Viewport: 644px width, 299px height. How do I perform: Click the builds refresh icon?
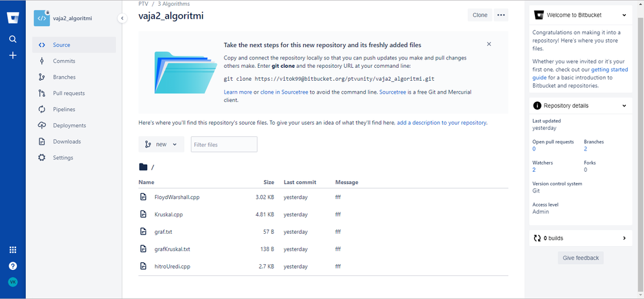[537, 238]
